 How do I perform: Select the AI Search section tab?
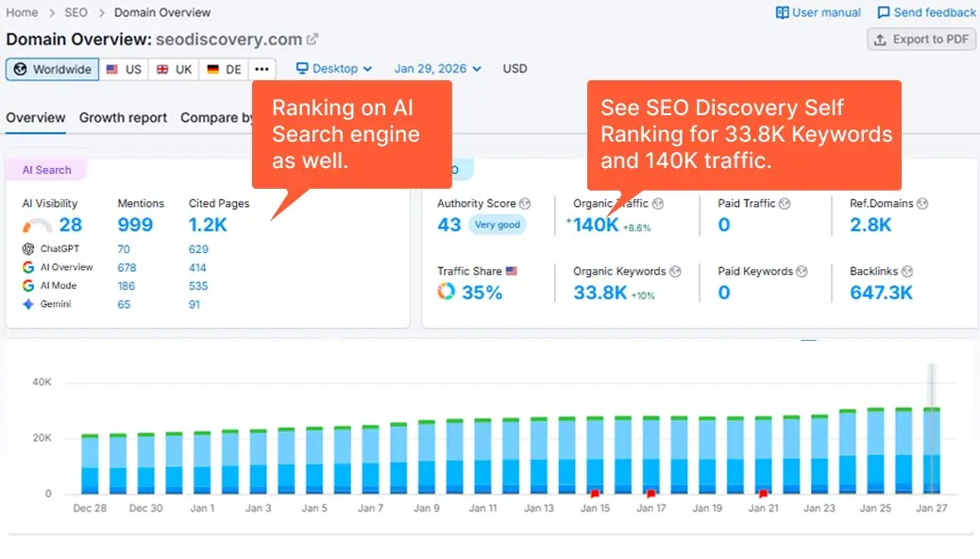47,169
